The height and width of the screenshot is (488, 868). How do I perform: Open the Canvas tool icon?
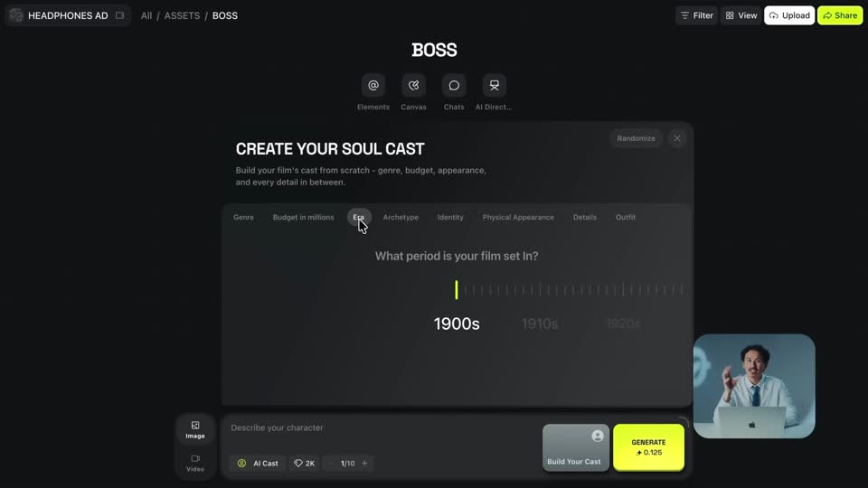413,86
